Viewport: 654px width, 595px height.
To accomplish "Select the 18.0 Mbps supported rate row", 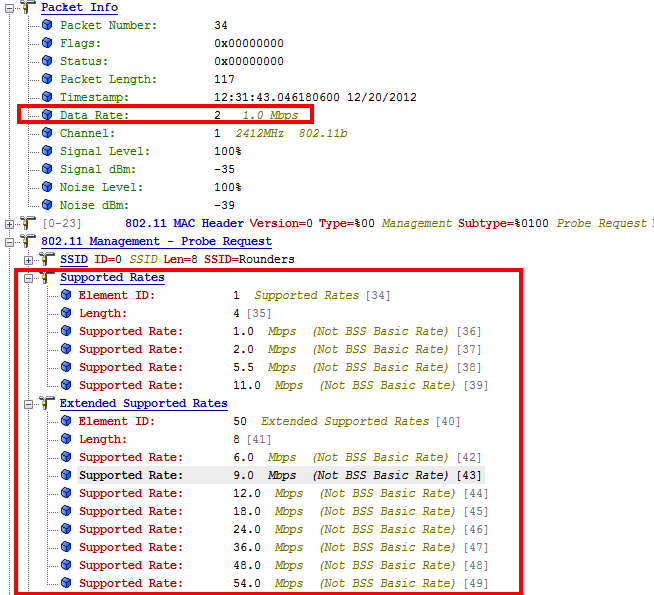I will tap(283, 511).
